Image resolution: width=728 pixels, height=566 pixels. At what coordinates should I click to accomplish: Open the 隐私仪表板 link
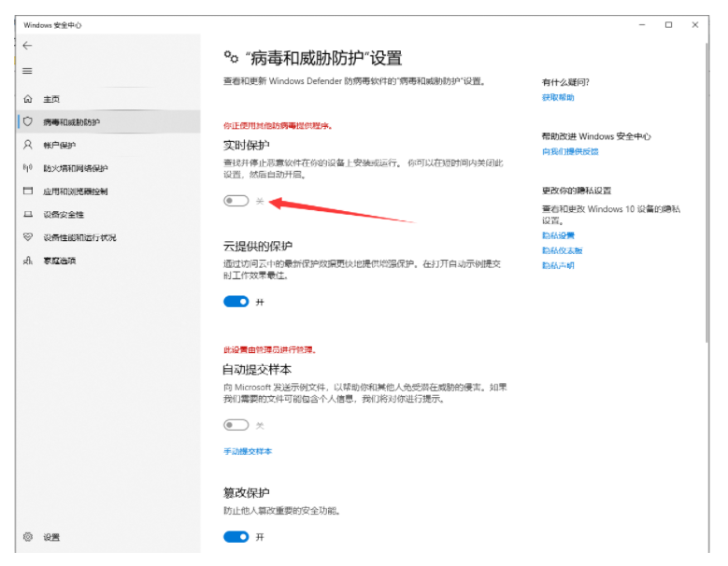(x=562, y=250)
